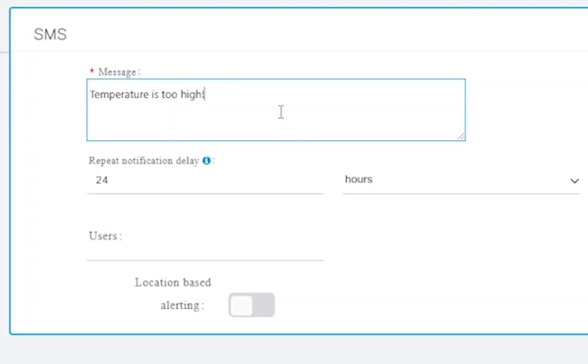Place cursor after "high!" in message

pyautogui.click(x=205, y=94)
